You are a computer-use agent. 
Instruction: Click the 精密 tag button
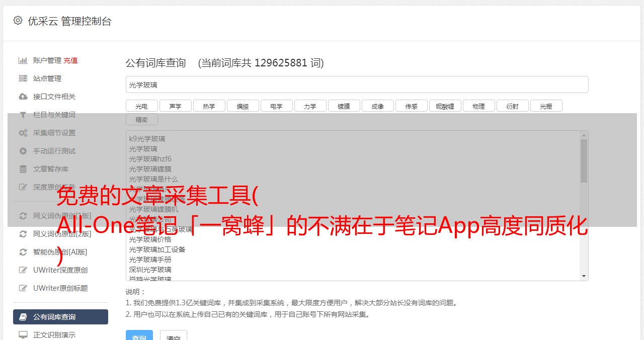[141, 119]
